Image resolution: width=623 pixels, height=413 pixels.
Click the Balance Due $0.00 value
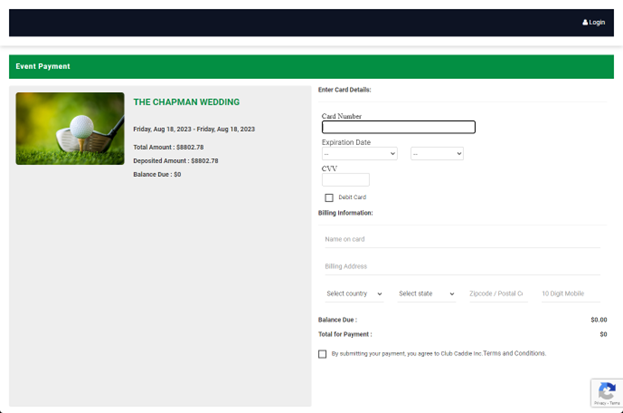(x=599, y=320)
